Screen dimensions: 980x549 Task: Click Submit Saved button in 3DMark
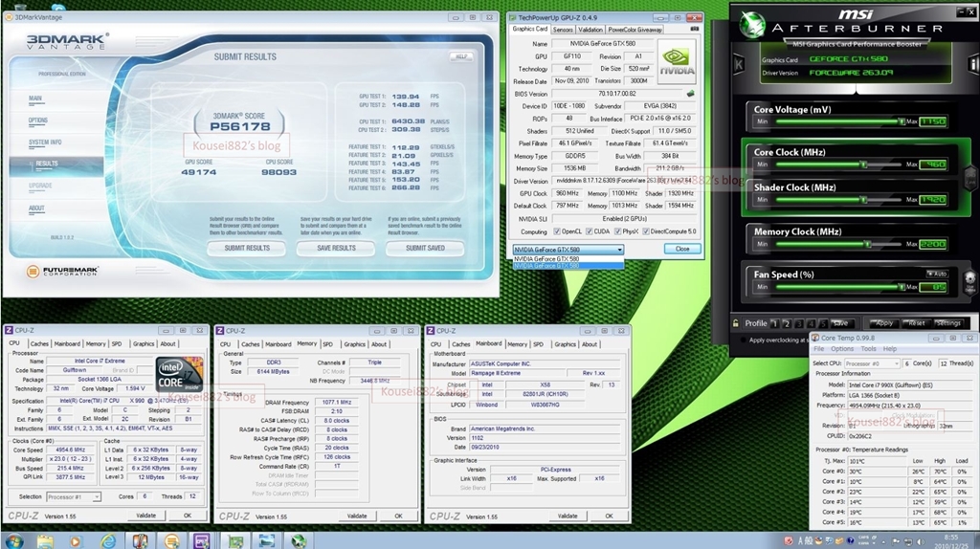tap(425, 248)
